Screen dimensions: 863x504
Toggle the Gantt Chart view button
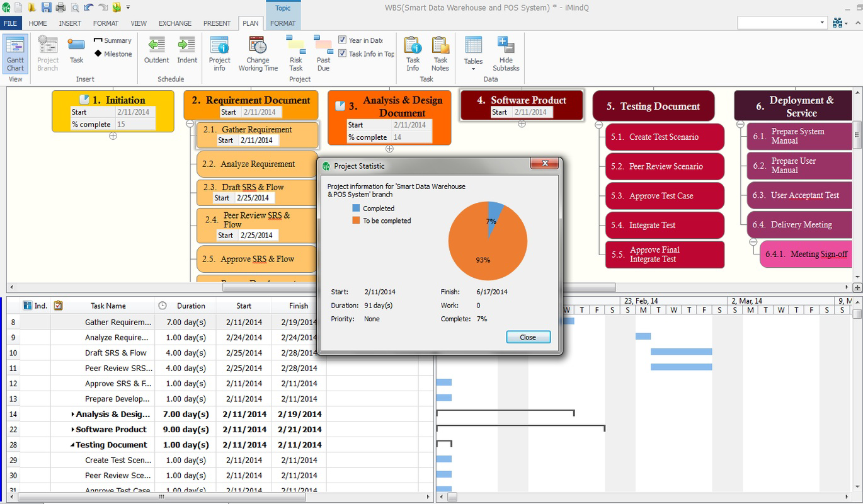tap(15, 54)
